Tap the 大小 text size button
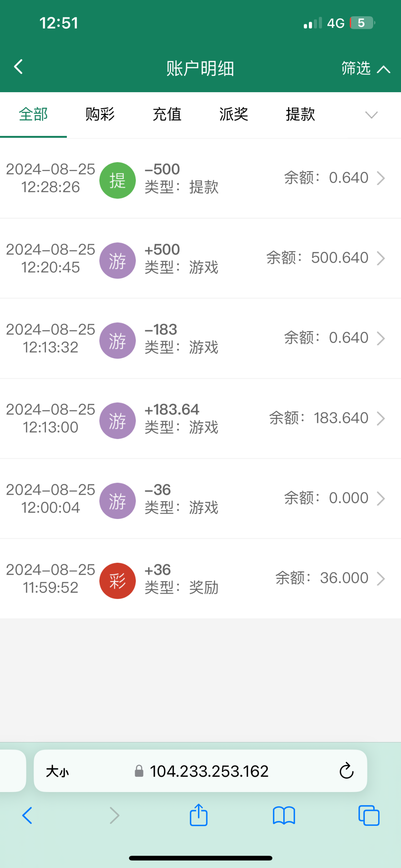401x868 pixels. point(57,771)
